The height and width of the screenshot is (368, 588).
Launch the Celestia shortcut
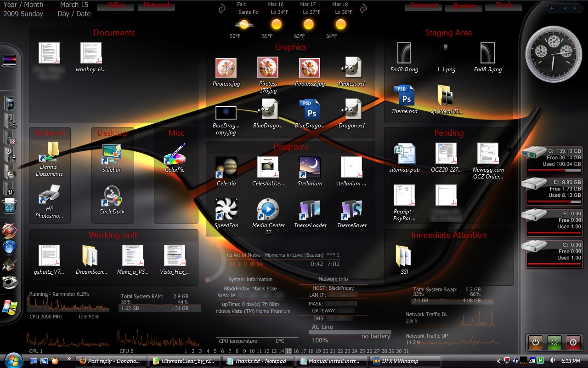(x=226, y=171)
